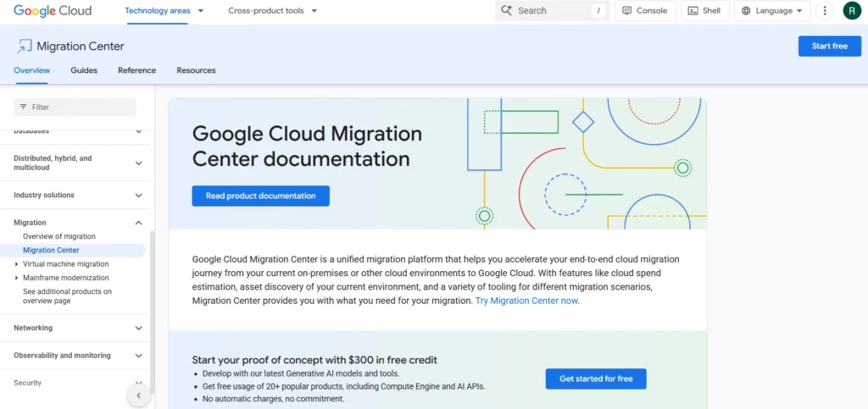Viewport: 868px width, 409px height.
Task: Click into the Search field
Action: tap(552, 10)
